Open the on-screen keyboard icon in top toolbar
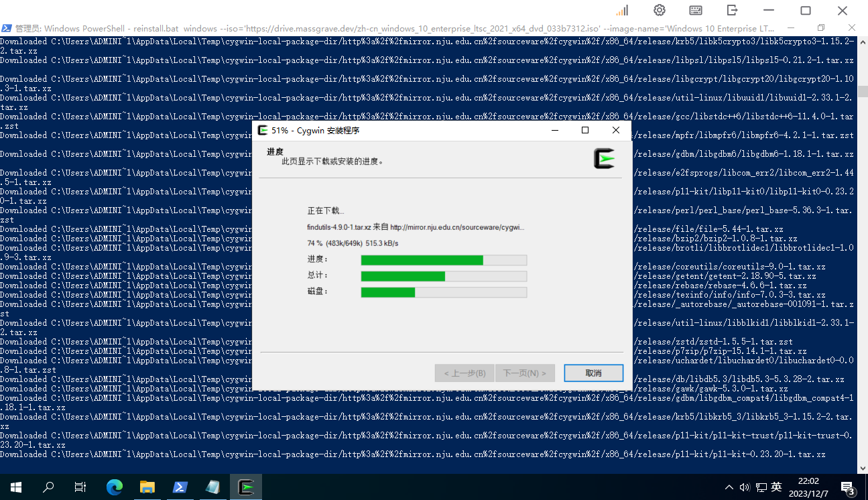868x500 pixels. click(x=696, y=10)
